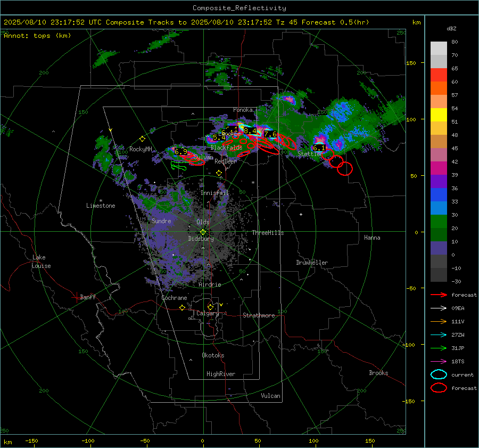Click the Cochrane town label

(x=174, y=298)
